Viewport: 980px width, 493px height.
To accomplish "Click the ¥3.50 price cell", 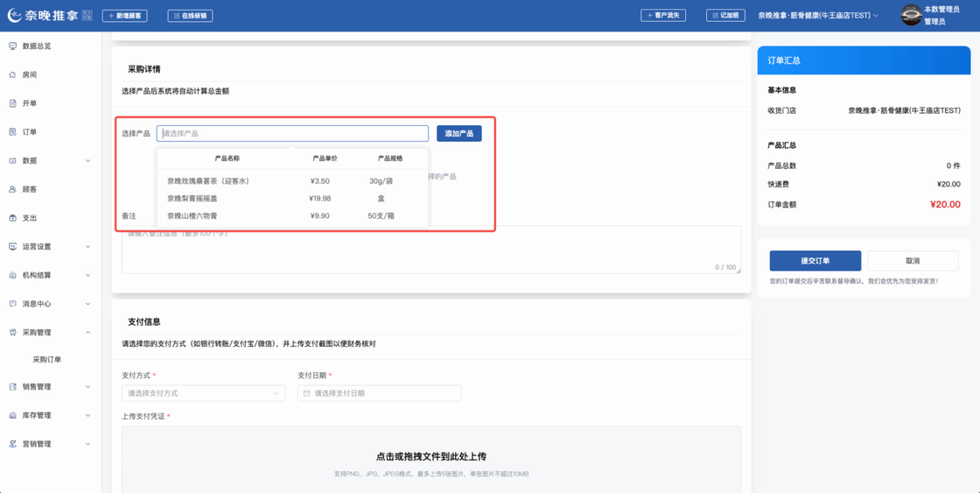I will point(319,180).
